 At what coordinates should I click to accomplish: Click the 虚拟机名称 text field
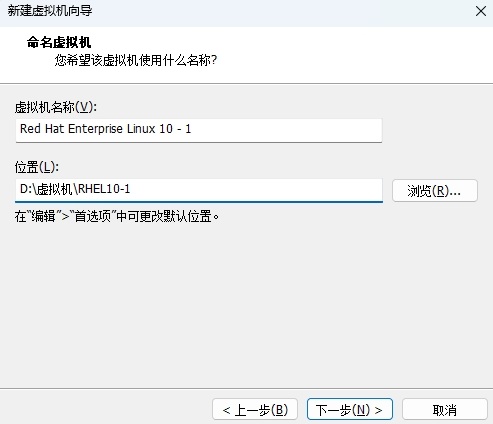click(199, 130)
